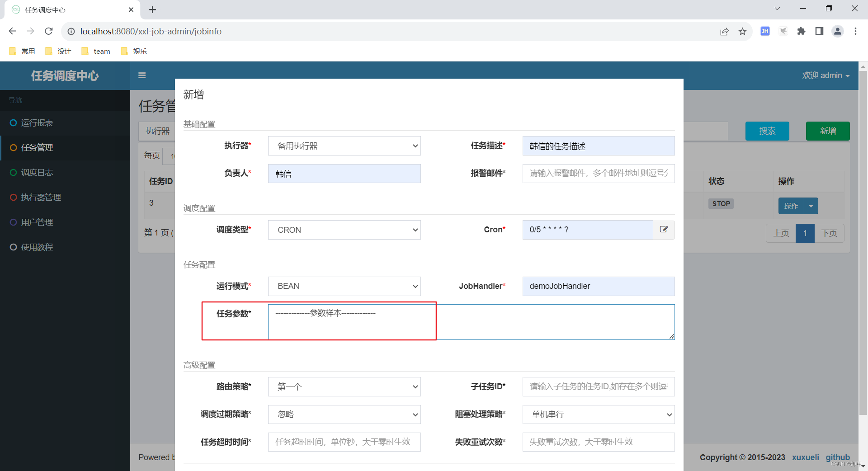Open the tab search chevron in title bar

(777, 9)
